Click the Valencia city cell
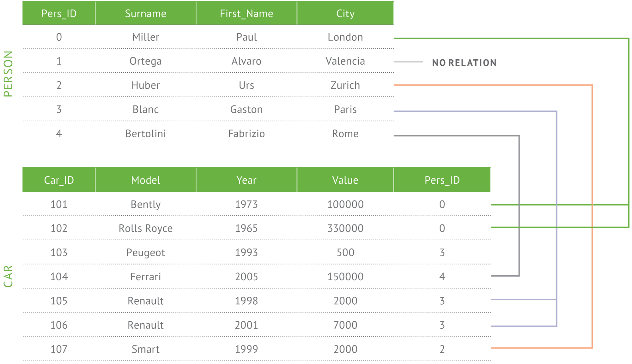The image size is (632, 364). coord(345,61)
